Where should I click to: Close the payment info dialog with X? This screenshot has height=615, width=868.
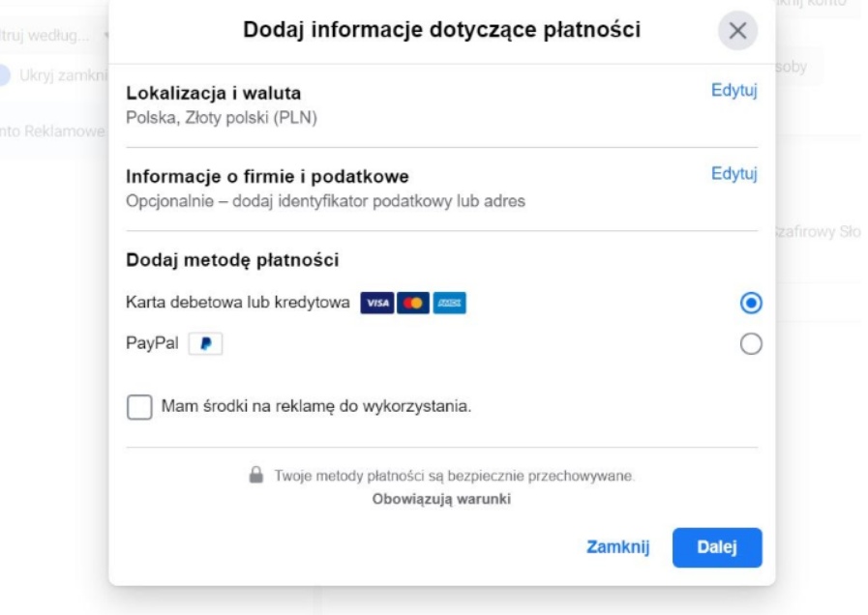[x=736, y=31]
